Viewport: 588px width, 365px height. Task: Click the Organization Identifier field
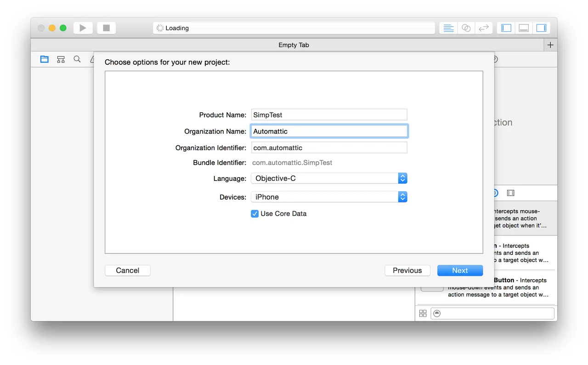(x=329, y=148)
